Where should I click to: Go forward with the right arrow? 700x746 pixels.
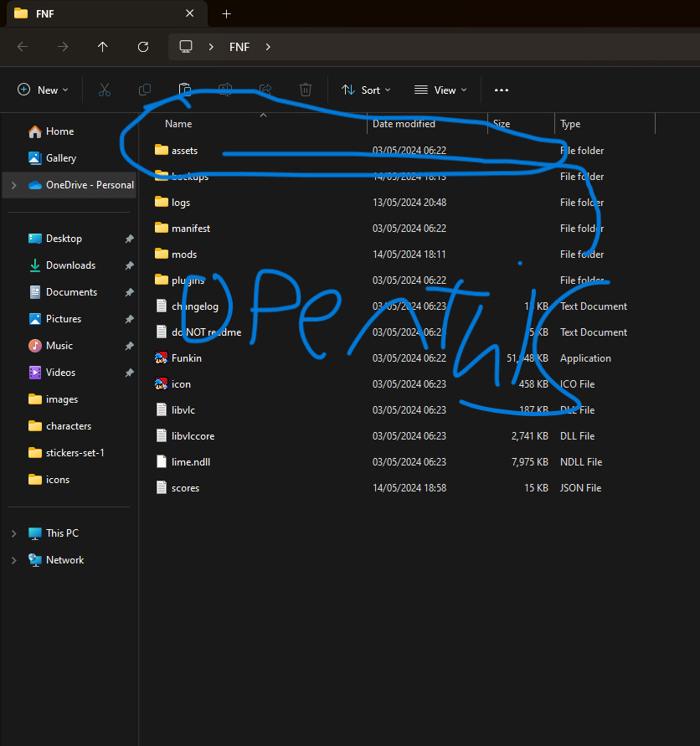[x=62, y=47]
